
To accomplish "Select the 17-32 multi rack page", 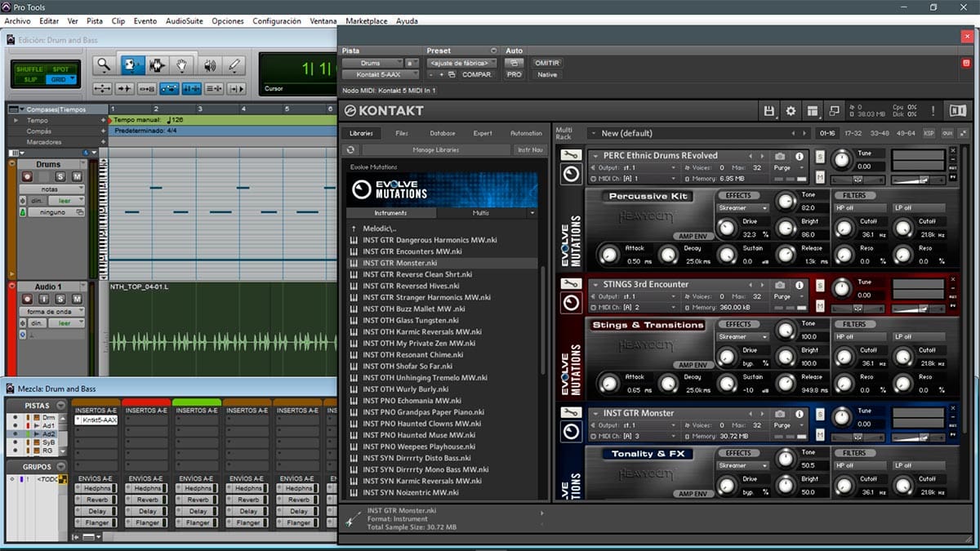I will click(x=853, y=133).
